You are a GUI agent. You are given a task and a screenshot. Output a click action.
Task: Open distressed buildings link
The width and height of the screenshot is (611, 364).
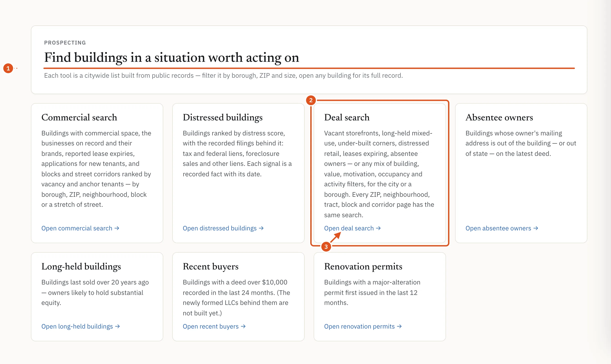coord(223,228)
